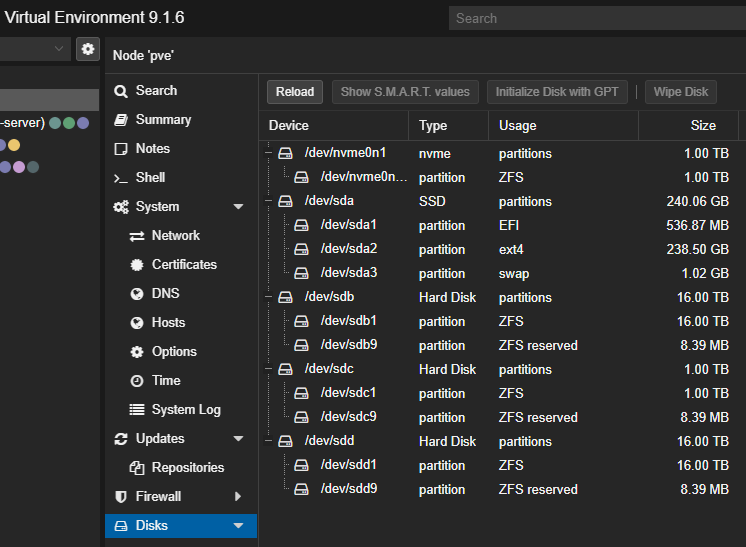746x547 pixels.
Task: Click the disk icon for /dev/nvme0n1
Action: (285, 153)
